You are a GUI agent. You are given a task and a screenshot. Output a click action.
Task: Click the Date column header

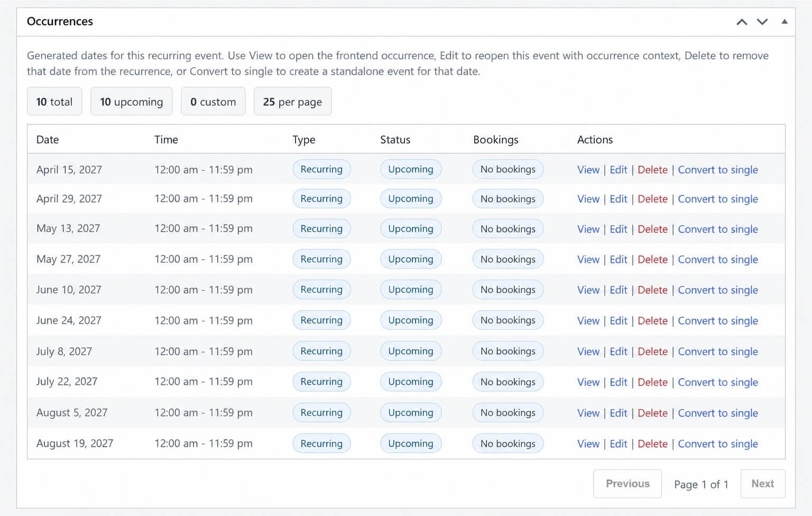[48, 140]
